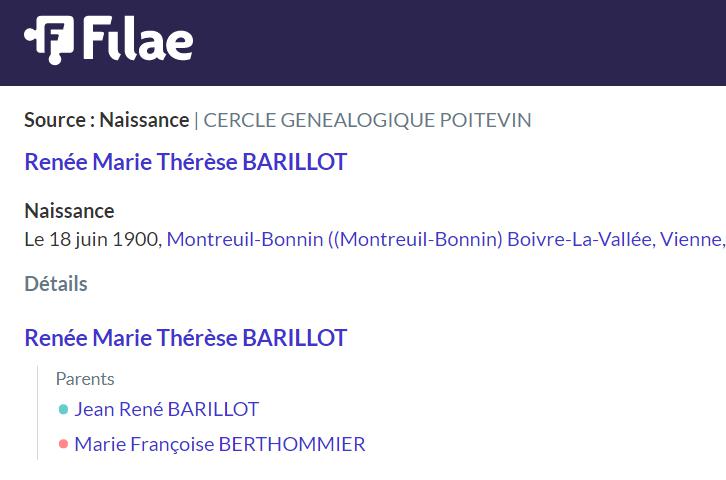This screenshot has height=480, width=726.
Task: Open father Jean René BARILLOT's record
Action: click(167, 409)
